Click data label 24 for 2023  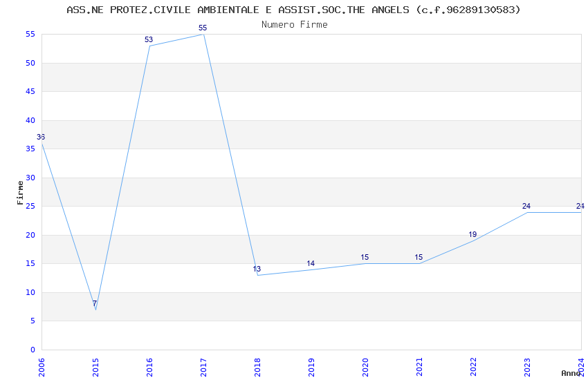click(526, 206)
